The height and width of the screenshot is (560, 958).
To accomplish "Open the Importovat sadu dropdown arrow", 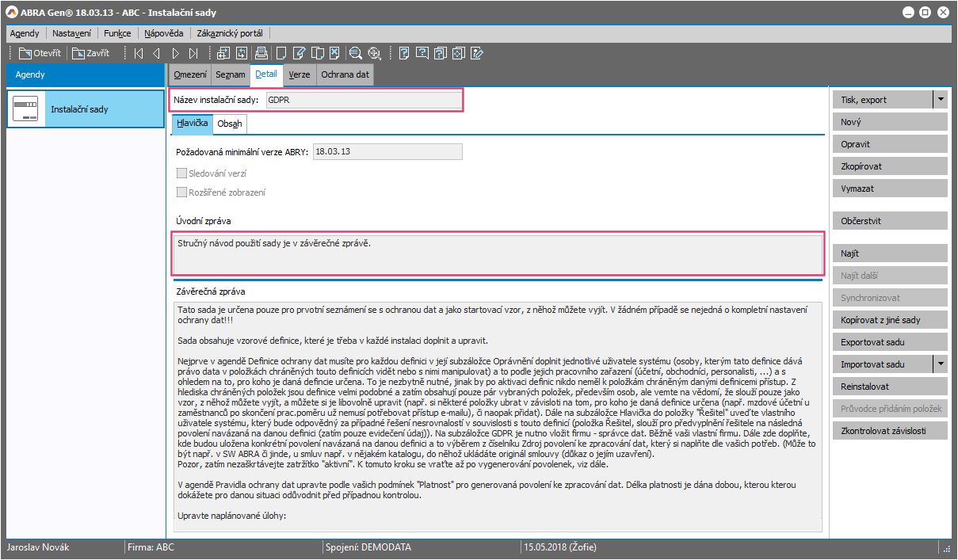I will (940, 364).
